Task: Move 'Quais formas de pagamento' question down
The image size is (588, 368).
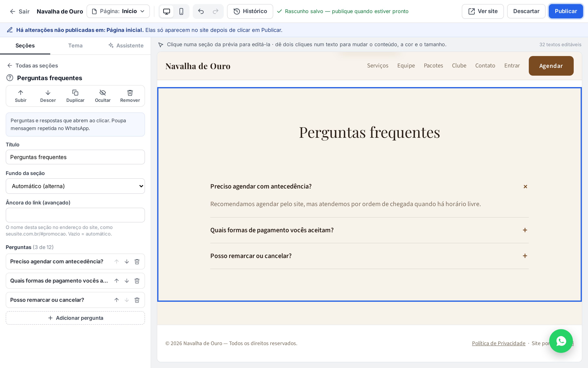Action: coord(127,281)
